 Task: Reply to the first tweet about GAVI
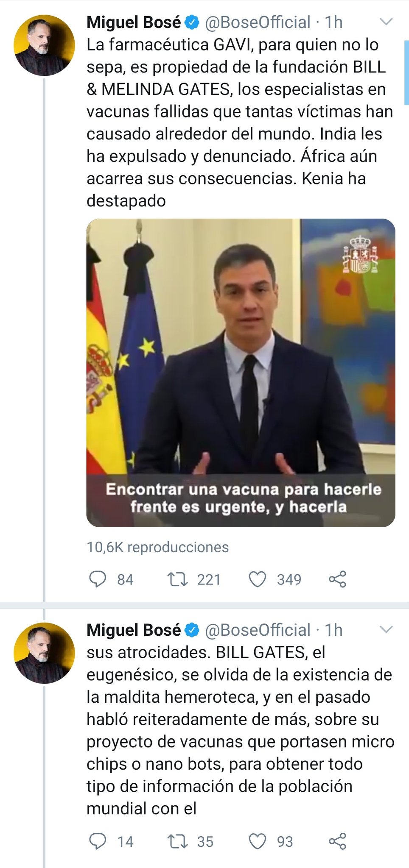98,579
